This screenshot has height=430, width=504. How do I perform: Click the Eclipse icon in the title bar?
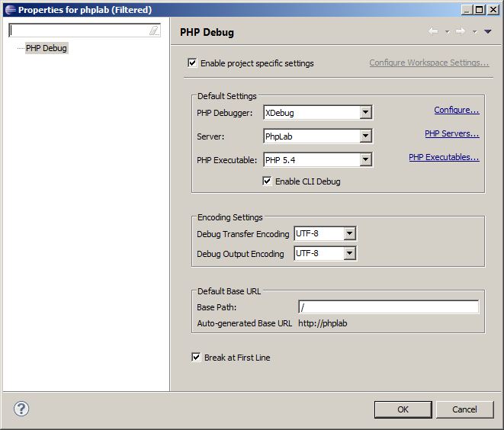click(x=10, y=10)
